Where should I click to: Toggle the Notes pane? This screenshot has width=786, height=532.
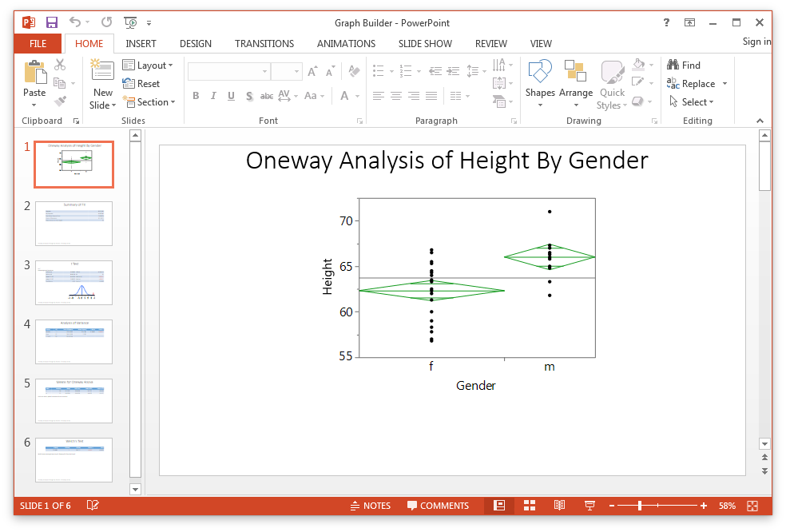(x=371, y=506)
